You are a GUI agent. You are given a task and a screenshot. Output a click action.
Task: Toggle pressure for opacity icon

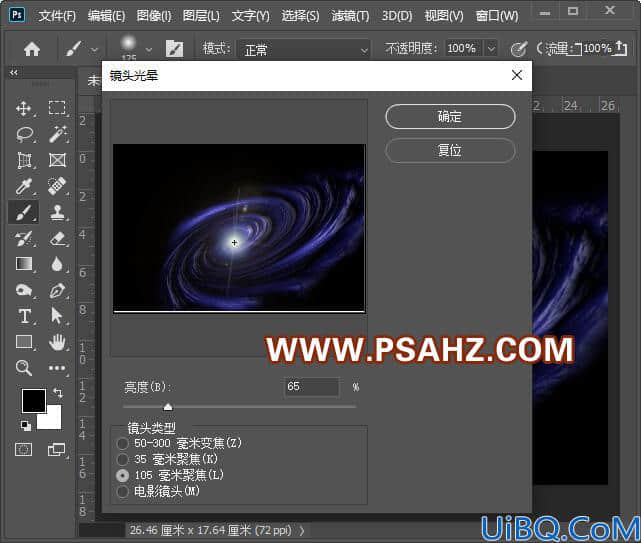click(519, 49)
